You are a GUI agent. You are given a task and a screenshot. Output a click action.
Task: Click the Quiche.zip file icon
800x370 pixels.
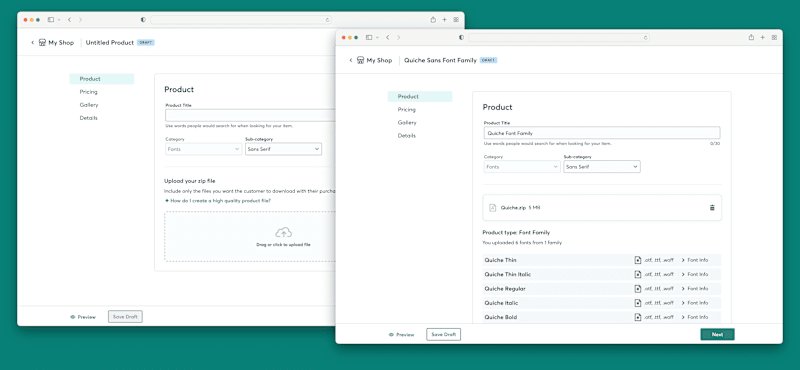point(492,208)
